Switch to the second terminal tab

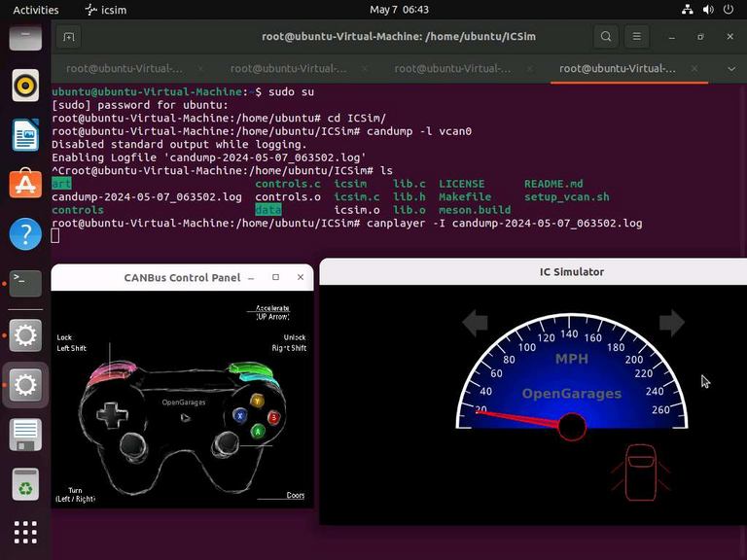coord(288,69)
